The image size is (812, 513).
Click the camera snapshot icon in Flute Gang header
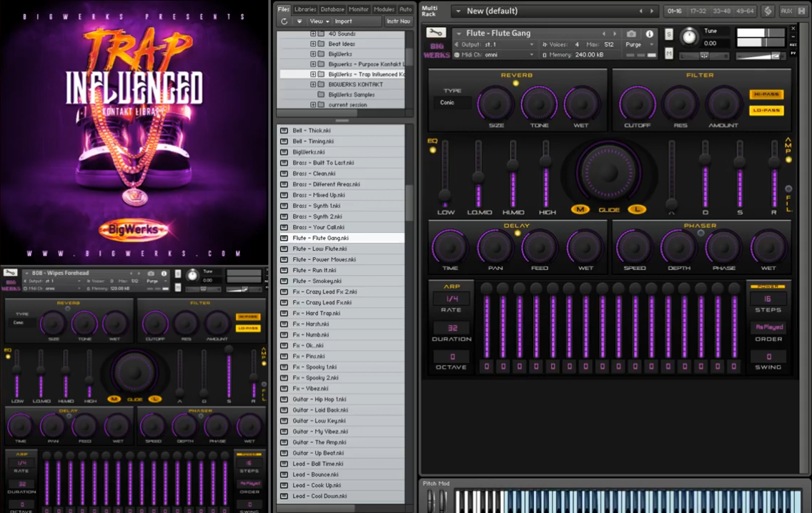631,34
